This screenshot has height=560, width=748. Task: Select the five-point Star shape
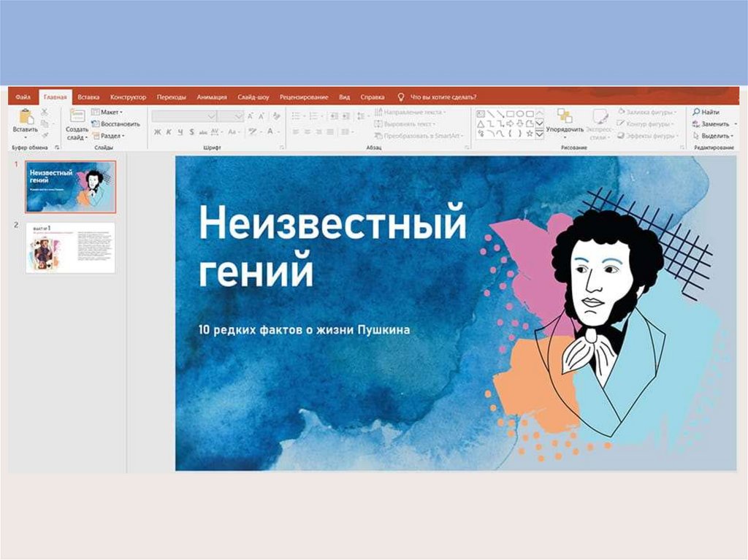tap(530, 134)
